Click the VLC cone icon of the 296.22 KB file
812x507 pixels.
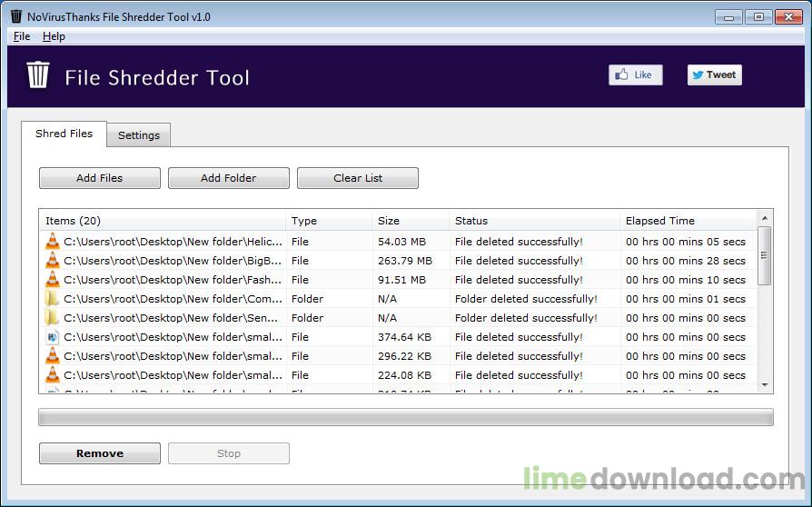(53, 356)
